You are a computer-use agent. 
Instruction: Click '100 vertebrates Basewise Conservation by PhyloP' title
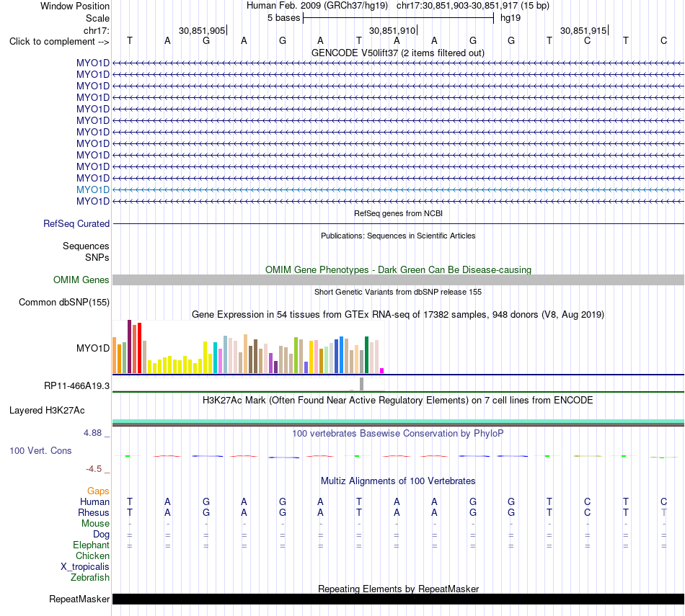click(x=398, y=434)
